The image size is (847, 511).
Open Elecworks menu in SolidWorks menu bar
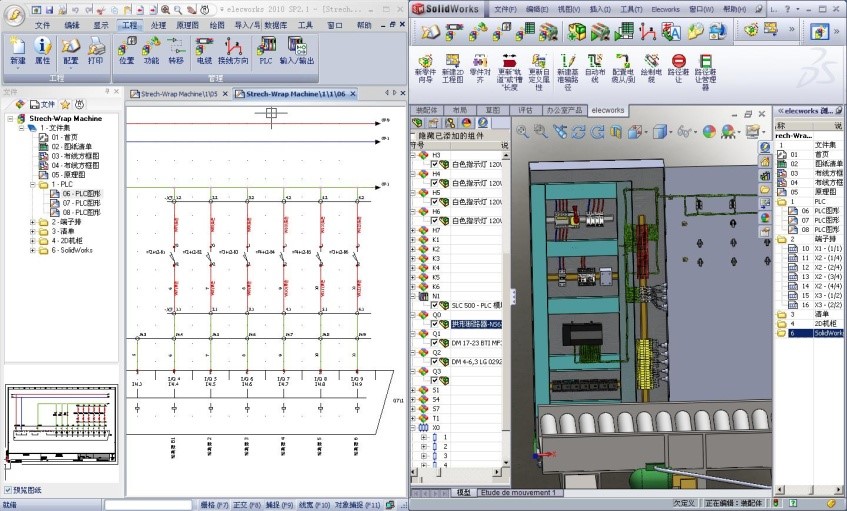(x=666, y=9)
